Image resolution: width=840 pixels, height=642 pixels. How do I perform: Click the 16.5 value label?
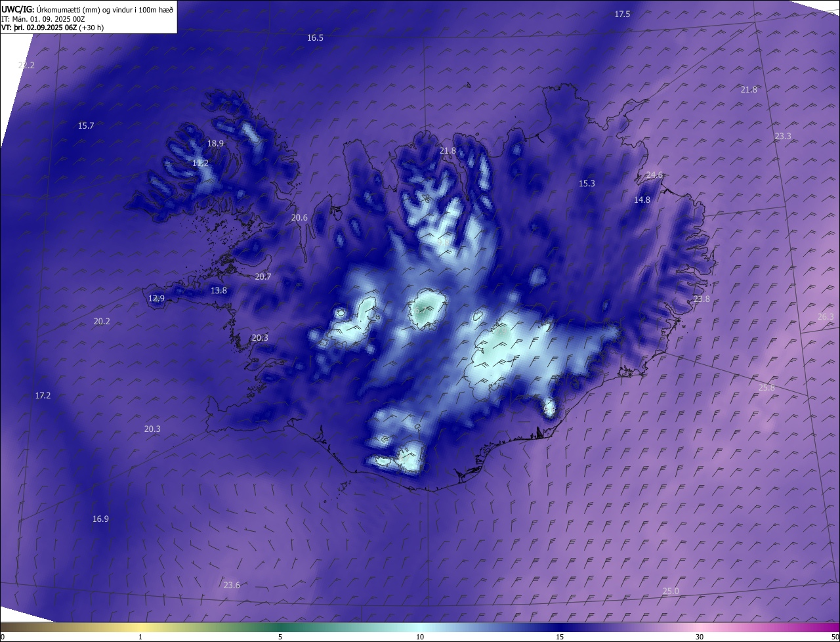(x=316, y=38)
